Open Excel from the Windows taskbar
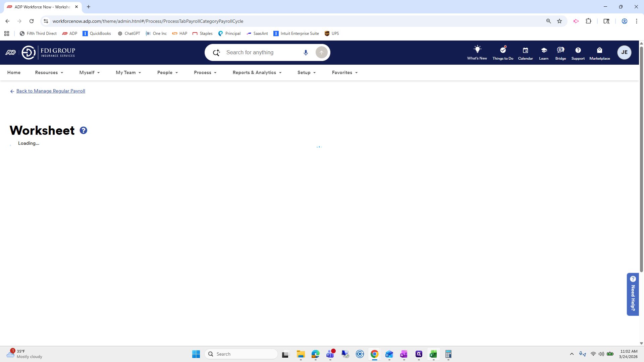The image size is (644, 362). [433, 354]
